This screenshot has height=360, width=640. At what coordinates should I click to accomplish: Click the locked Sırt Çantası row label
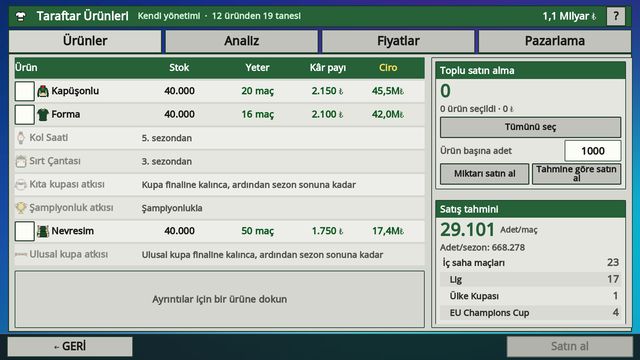(x=55, y=161)
